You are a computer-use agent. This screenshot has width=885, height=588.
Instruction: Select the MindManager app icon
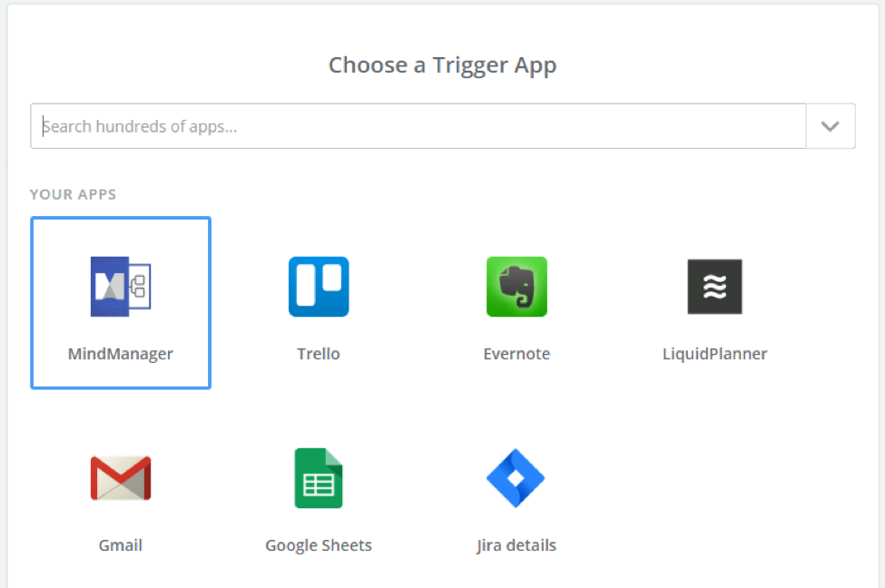tap(121, 287)
